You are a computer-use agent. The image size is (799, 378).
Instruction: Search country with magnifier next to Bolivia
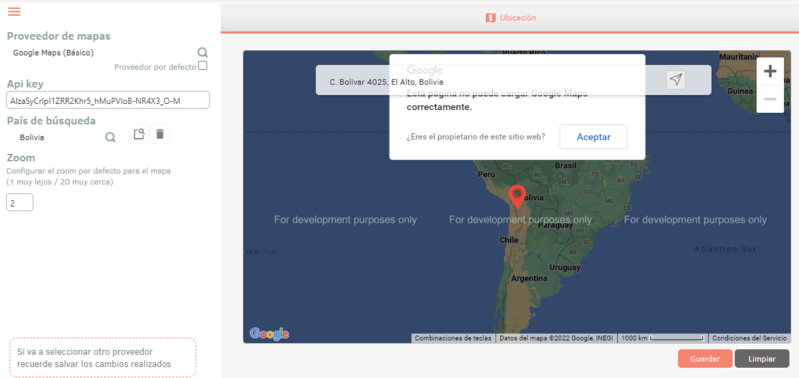click(x=110, y=137)
